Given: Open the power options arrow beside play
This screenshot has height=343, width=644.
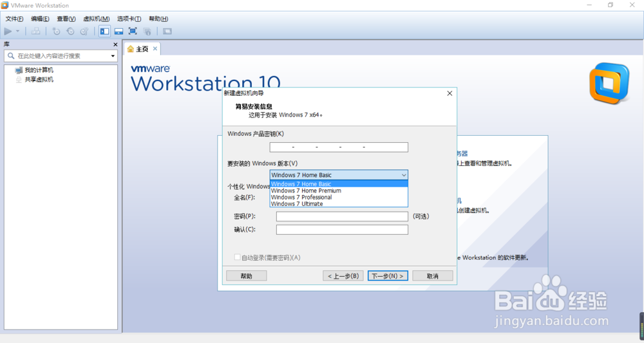Looking at the screenshot, I should [17, 31].
